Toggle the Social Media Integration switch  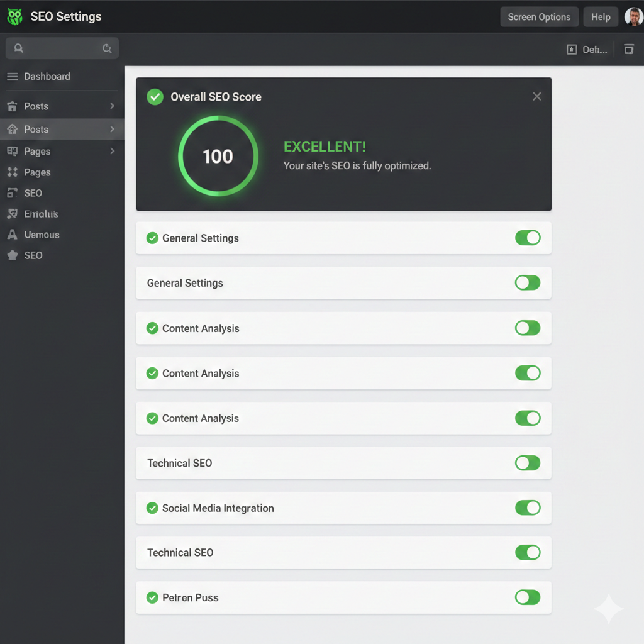tap(527, 508)
